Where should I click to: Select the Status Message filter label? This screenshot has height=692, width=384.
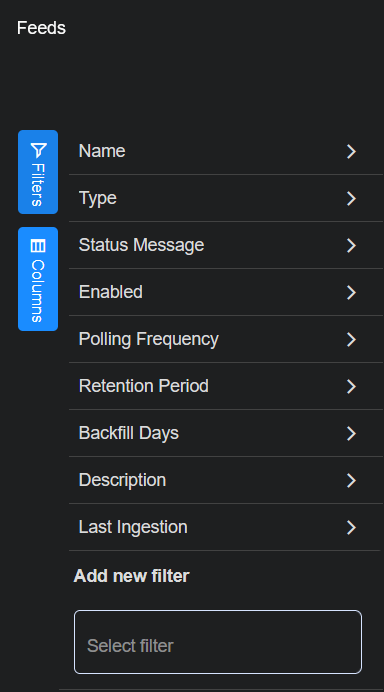click(141, 245)
